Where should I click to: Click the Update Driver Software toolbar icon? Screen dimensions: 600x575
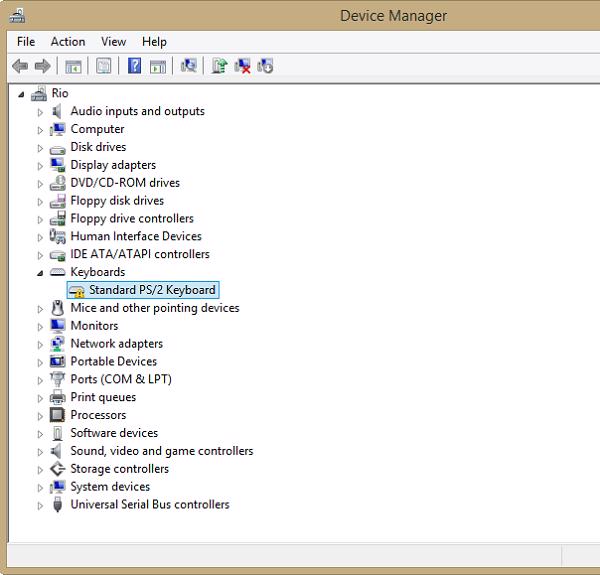(219, 66)
